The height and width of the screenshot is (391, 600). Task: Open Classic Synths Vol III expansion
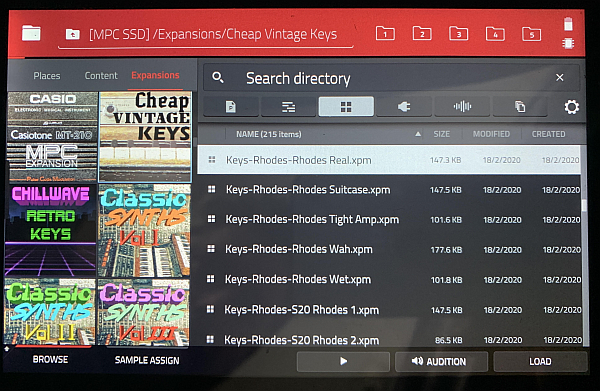[143, 312]
